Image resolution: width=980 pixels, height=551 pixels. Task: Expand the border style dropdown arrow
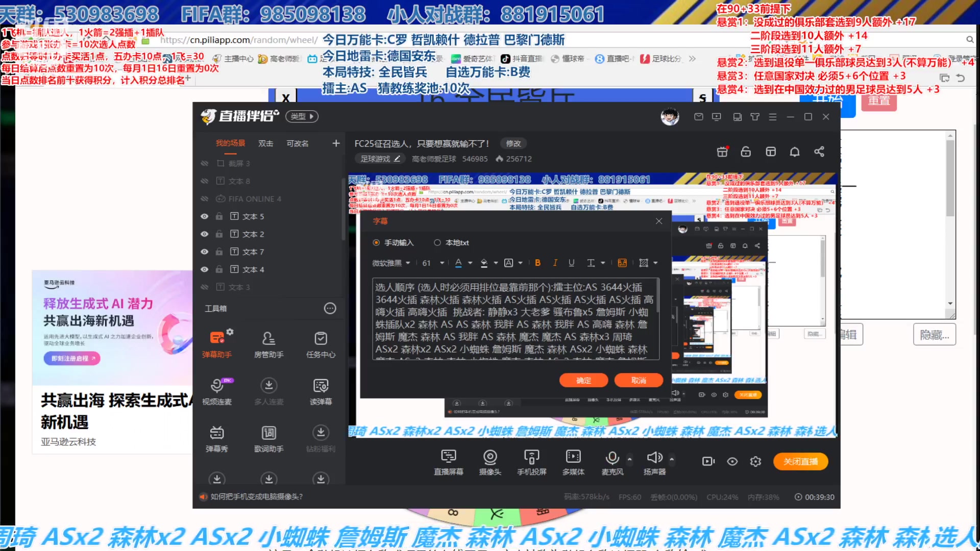coord(655,263)
